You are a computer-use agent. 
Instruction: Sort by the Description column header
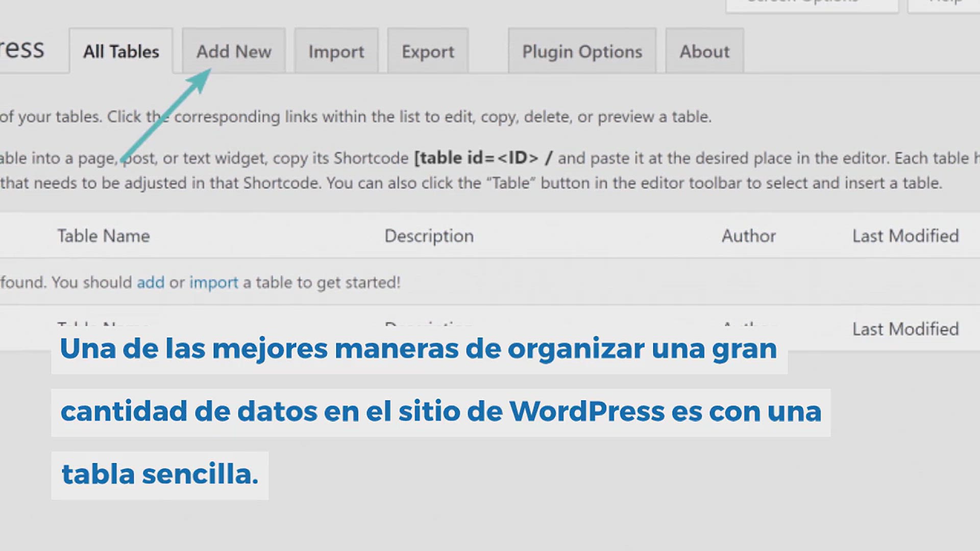point(429,236)
